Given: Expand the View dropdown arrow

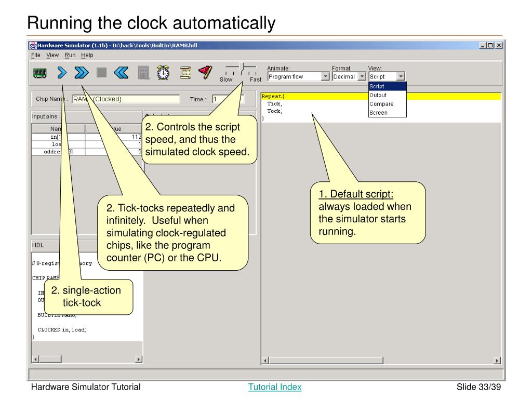Looking at the screenshot, I should [x=401, y=76].
